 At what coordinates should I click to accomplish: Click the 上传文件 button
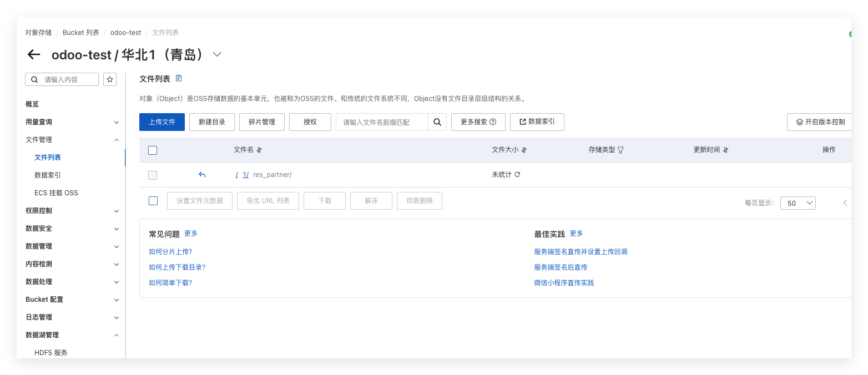pos(162,122)
